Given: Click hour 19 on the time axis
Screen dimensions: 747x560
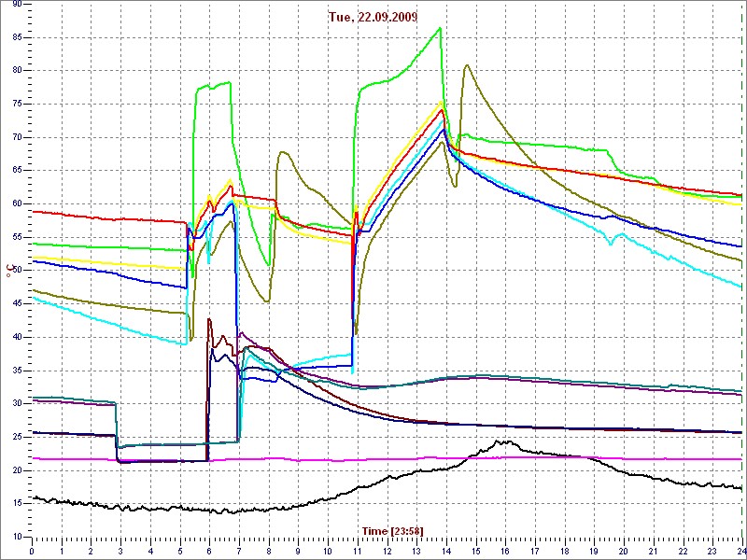Looking at the screenshot, I should pos(594,551).
